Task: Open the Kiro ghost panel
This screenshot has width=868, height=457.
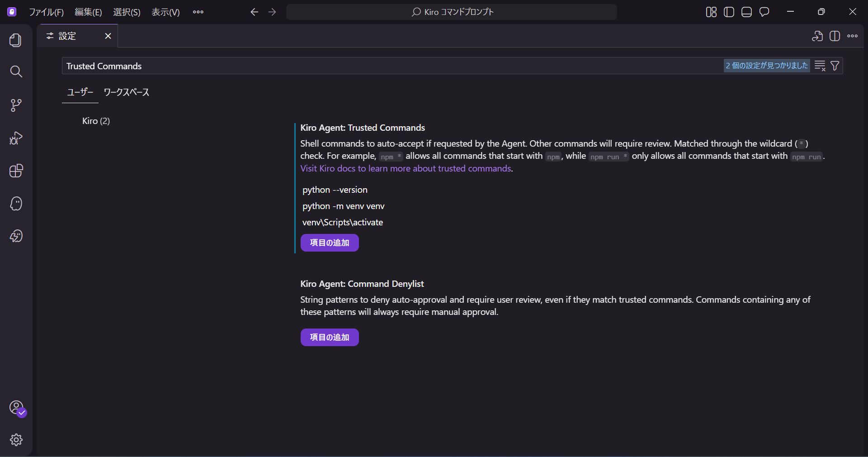Action: 16,204
